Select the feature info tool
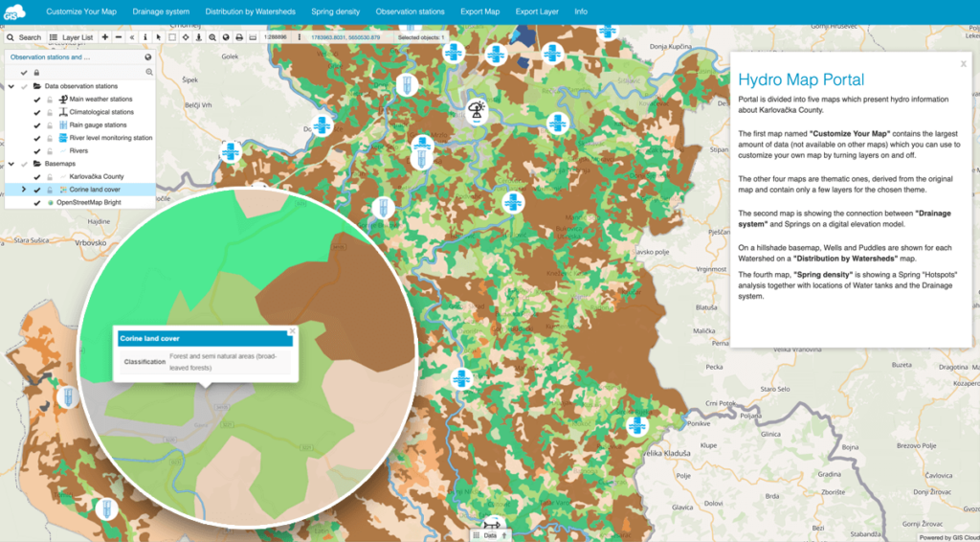 tap(145, 37)
